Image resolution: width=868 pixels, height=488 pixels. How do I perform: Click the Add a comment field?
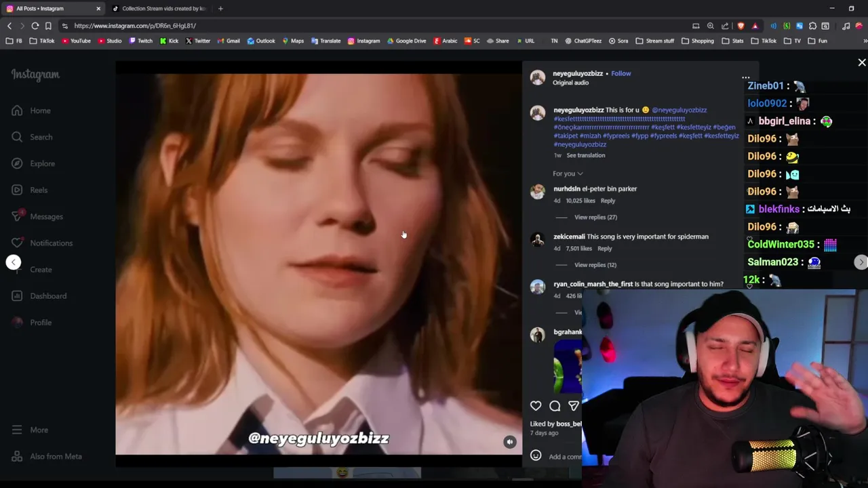565,457
